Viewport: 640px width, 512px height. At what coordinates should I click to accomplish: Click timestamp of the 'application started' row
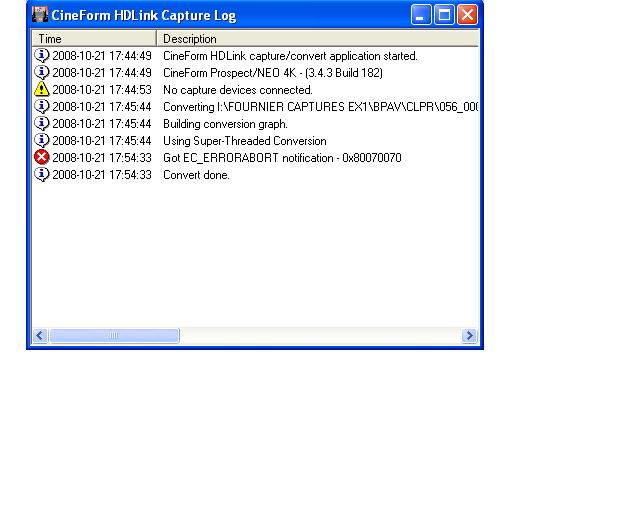click(x=102, y=56)
